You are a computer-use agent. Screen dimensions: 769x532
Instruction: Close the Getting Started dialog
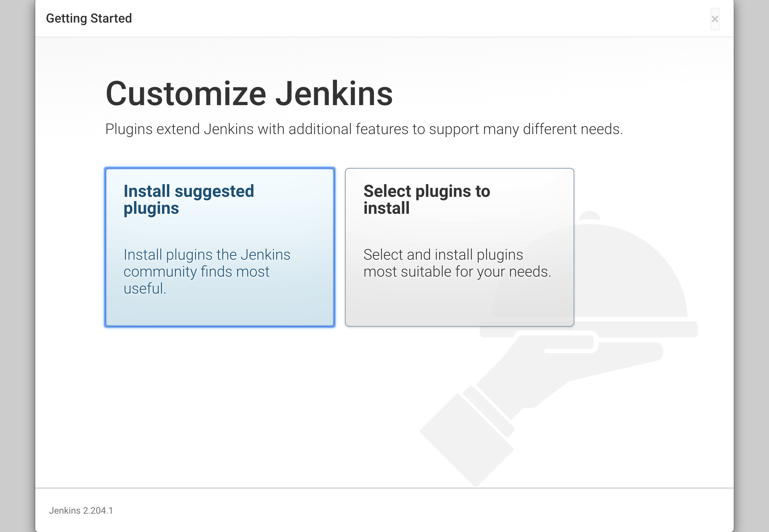coord(715,19)
